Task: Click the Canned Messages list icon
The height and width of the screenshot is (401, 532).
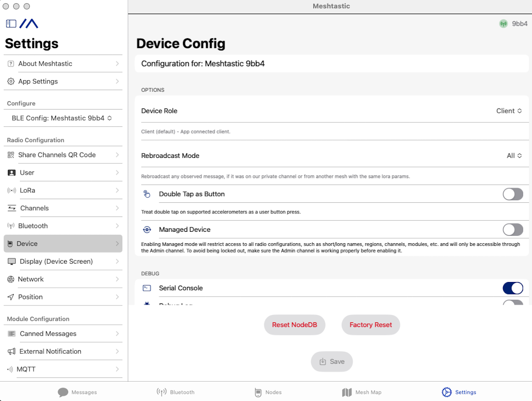Action: click(x=12, y=334)
